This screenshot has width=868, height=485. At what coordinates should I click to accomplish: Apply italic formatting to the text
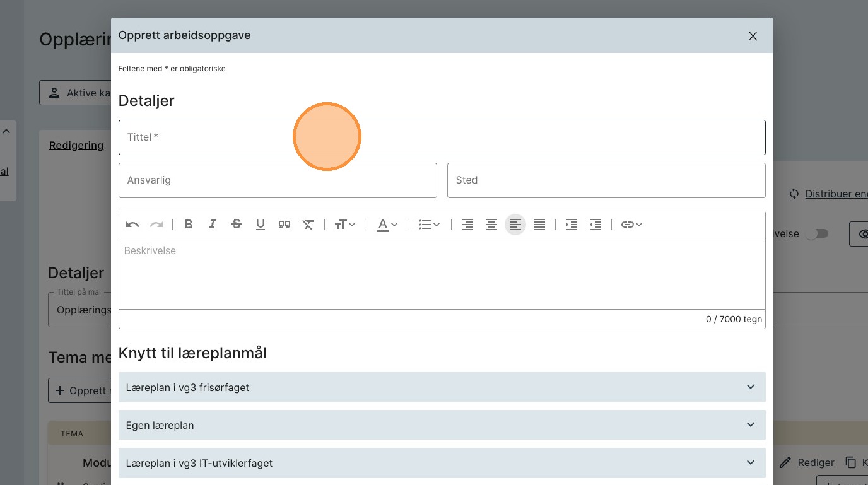(213, 225)
